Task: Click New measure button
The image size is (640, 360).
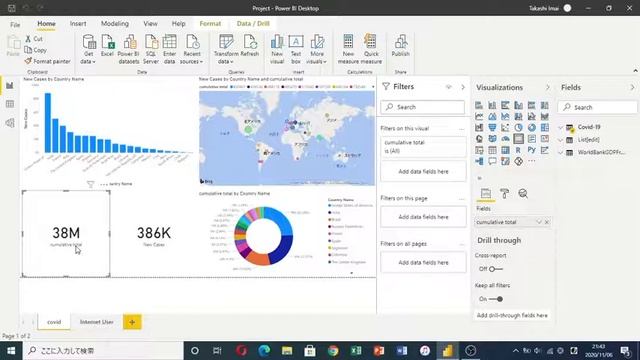Action: (x=348, y=49)
